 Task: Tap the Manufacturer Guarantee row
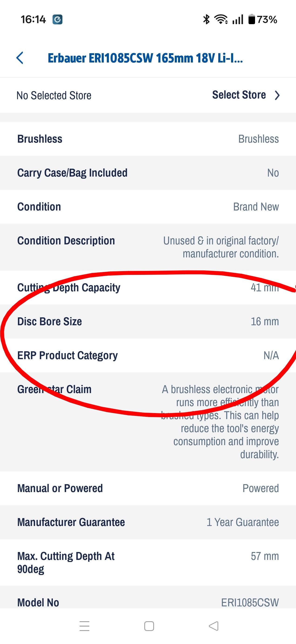pos(148,522)
